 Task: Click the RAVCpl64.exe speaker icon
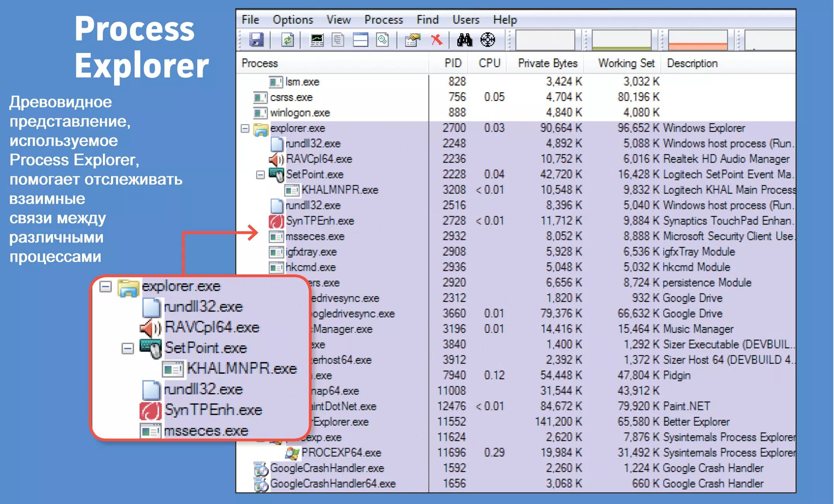(277, 159)
